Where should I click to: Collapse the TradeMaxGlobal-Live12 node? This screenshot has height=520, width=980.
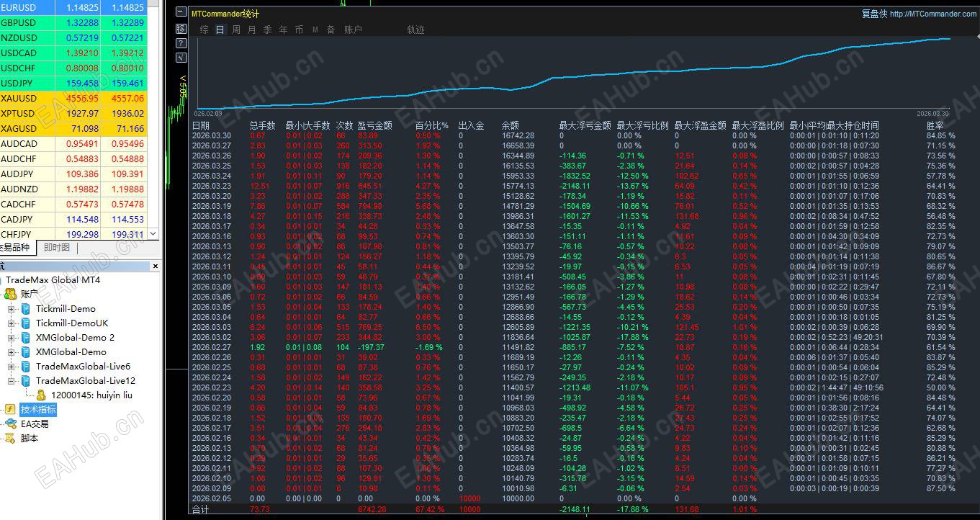coord(12,381)
